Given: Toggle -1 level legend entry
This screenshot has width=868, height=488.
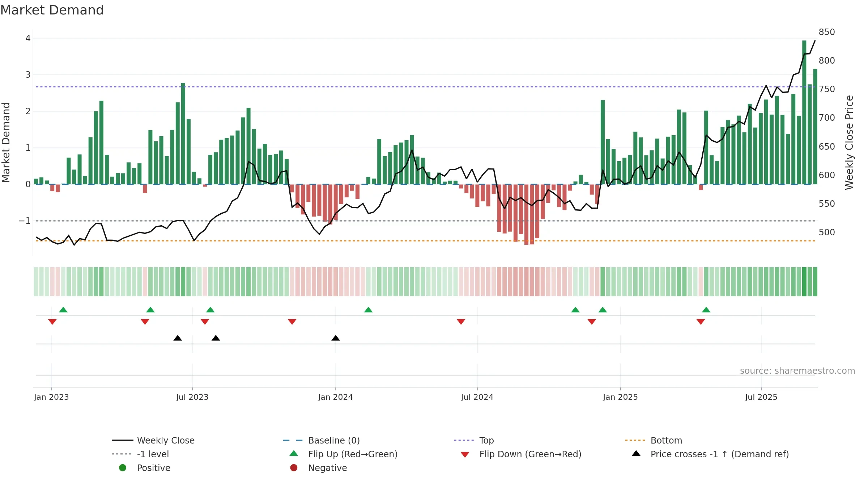Looking at the screenshot, I should point(140,454).
